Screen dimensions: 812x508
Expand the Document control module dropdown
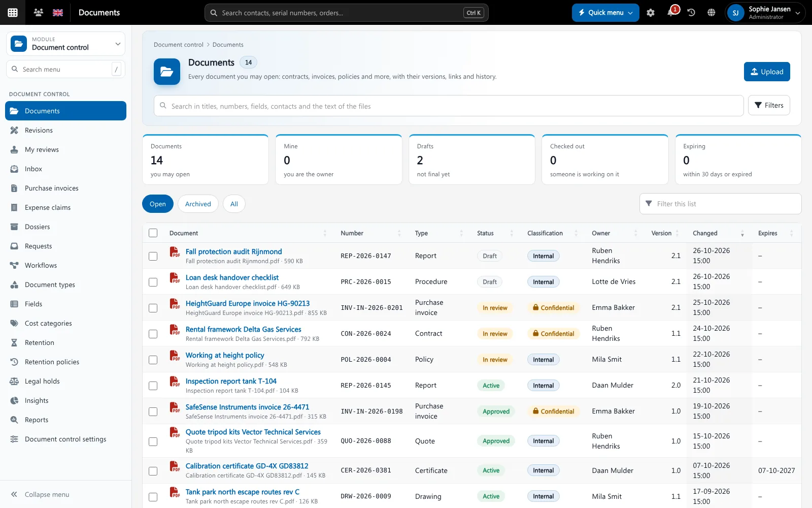coord(66,44)
